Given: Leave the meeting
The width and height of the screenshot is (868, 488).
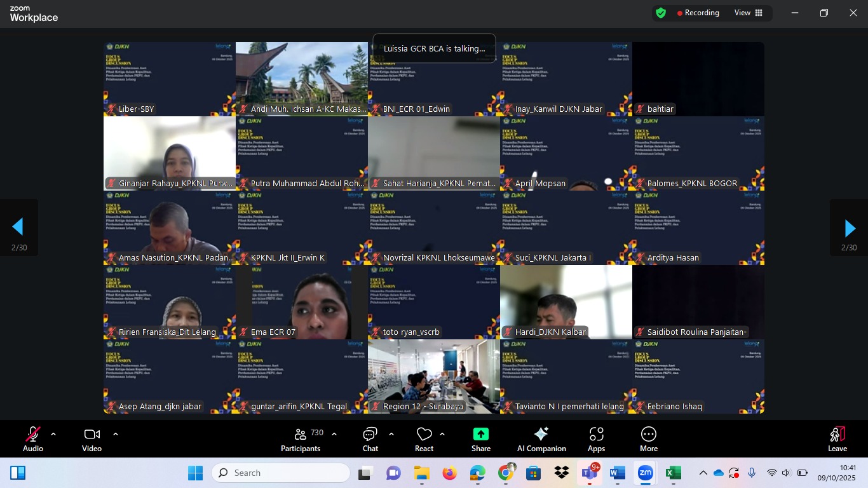Looking at the screenshot, I should pyautogui.click(x=837, y=439).
